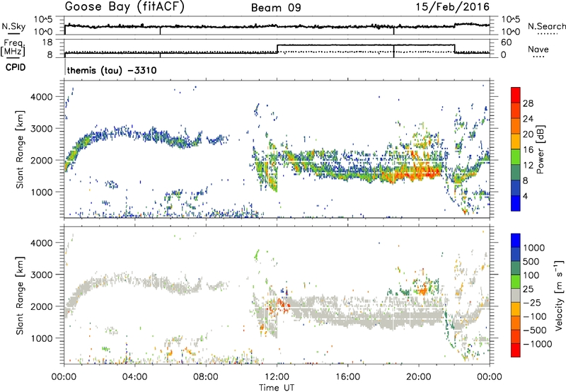Select the 'N.Sky' legend label

point(13,26)
